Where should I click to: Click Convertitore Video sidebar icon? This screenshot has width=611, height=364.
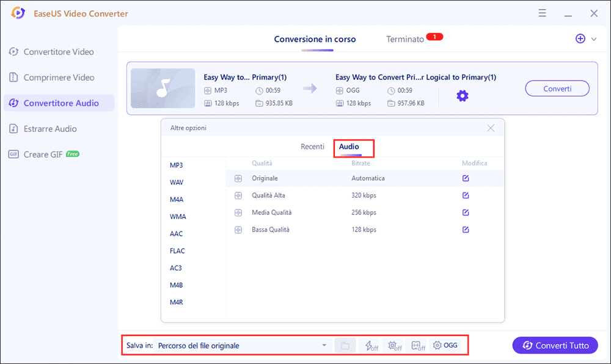click(x=13, y=52)
